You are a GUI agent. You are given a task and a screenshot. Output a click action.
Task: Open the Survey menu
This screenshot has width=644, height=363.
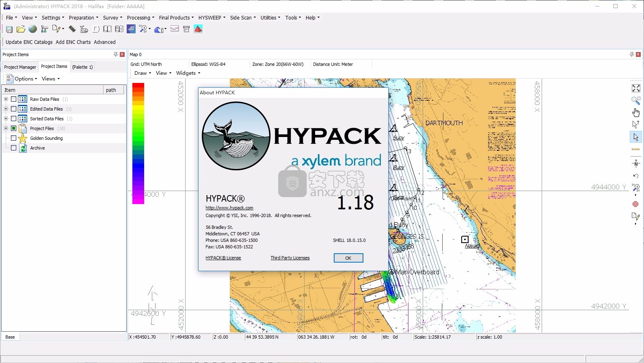tap(112, 18)
